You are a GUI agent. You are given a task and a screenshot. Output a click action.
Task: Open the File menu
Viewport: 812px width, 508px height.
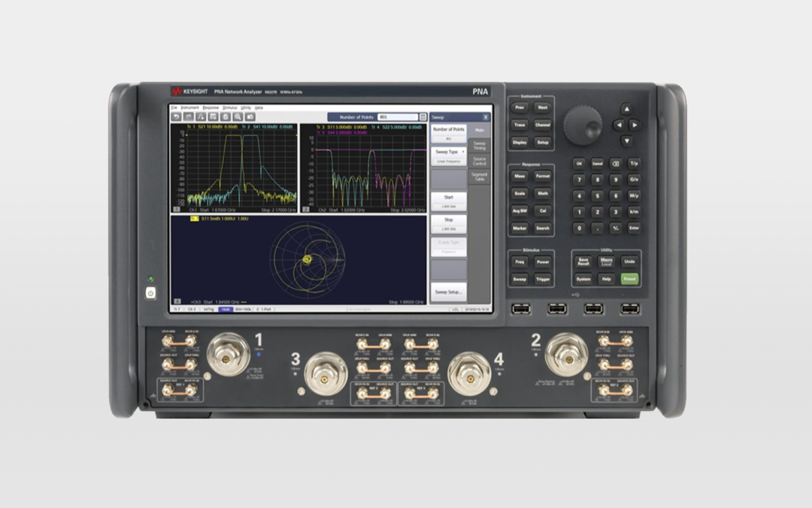pyautogui.click(x=174, y=107)
